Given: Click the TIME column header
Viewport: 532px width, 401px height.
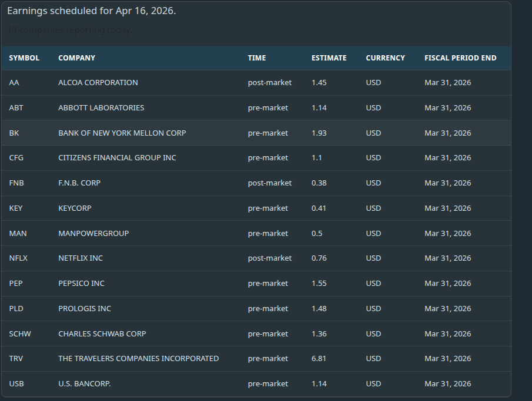Looking at the screenshot, I should point(257,58).
